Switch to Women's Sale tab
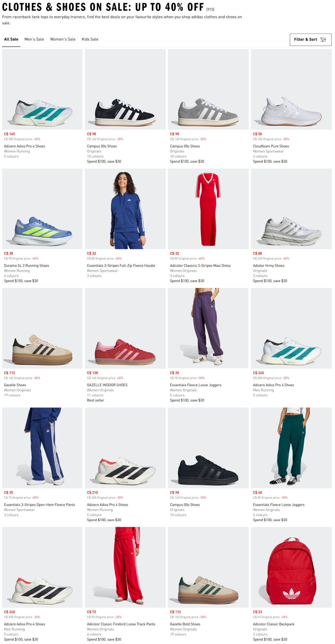Viewport: 335px width, 644px height. pos(63,39)
